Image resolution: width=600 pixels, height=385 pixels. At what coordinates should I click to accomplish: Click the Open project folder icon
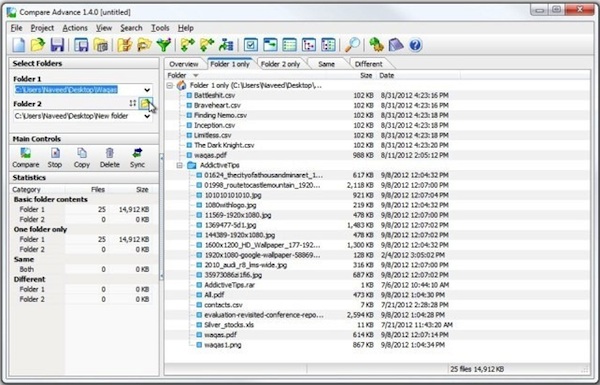click(38, 45)
